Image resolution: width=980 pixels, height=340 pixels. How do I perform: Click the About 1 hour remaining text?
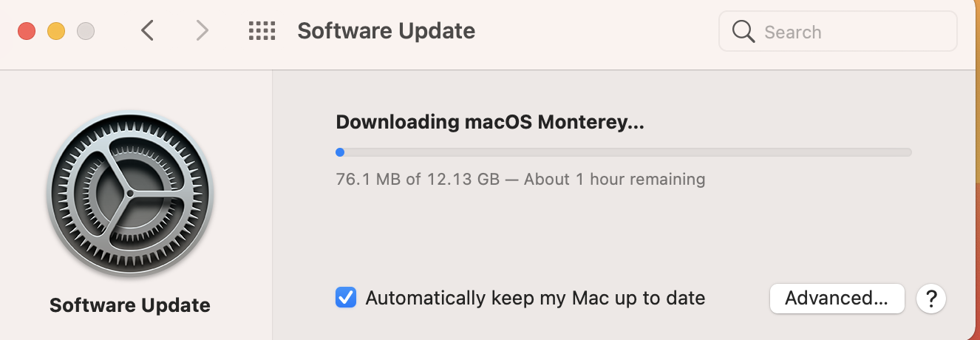tap(614, 179)
